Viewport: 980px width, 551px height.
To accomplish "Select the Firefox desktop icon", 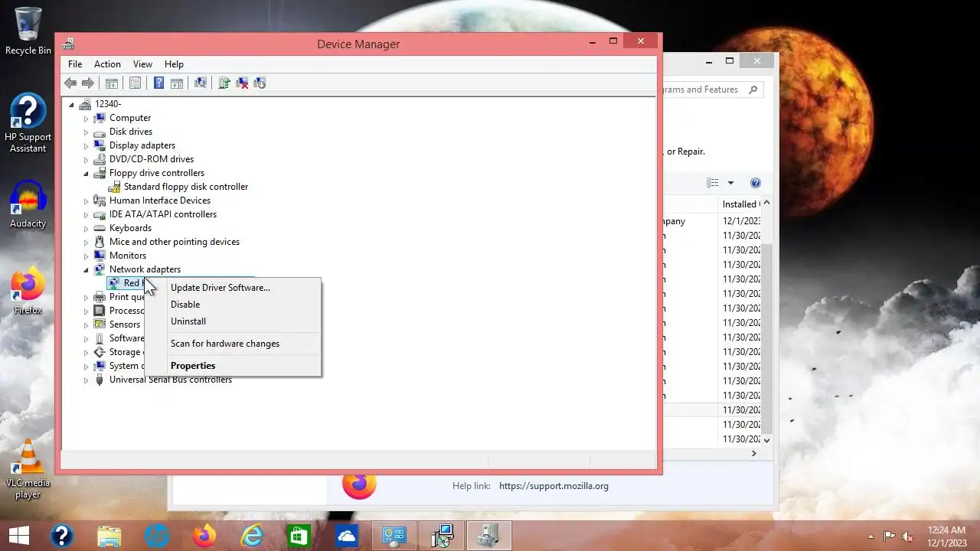I will [28, 291].
